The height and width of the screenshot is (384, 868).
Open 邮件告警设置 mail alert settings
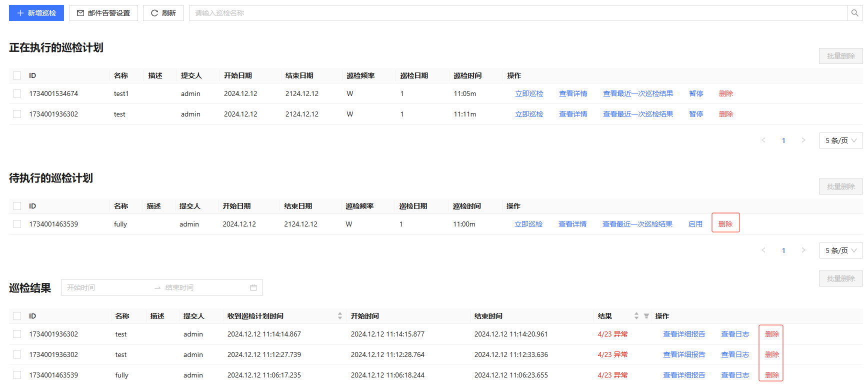pyautogui.click(x=103, y=13)
